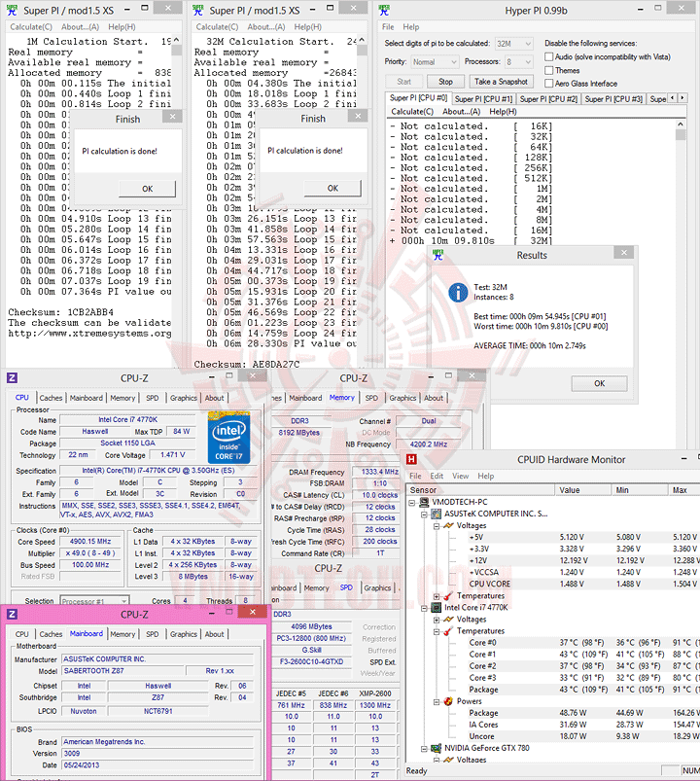
Task: Click Take a Snapshot button
Action: coord(501,82)
